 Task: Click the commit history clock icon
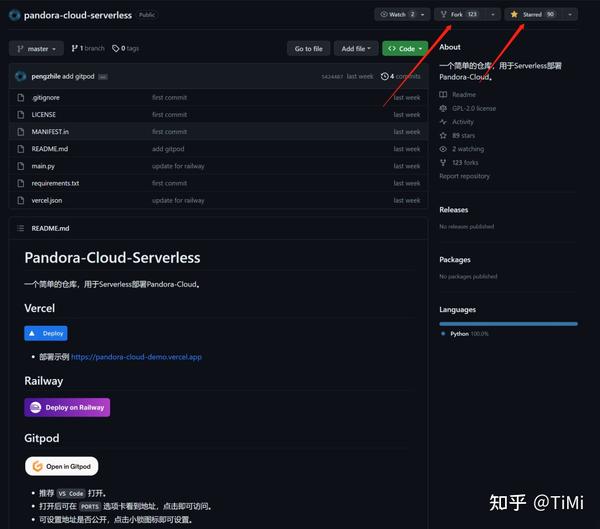385,76
